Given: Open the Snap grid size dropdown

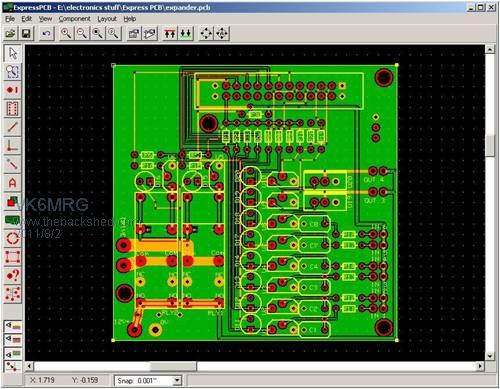Looking at the screenshot, I should (x=177, y=380).
